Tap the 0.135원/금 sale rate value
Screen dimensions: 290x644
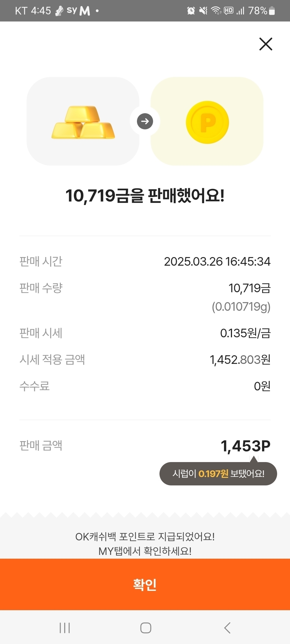click(245, 333)
